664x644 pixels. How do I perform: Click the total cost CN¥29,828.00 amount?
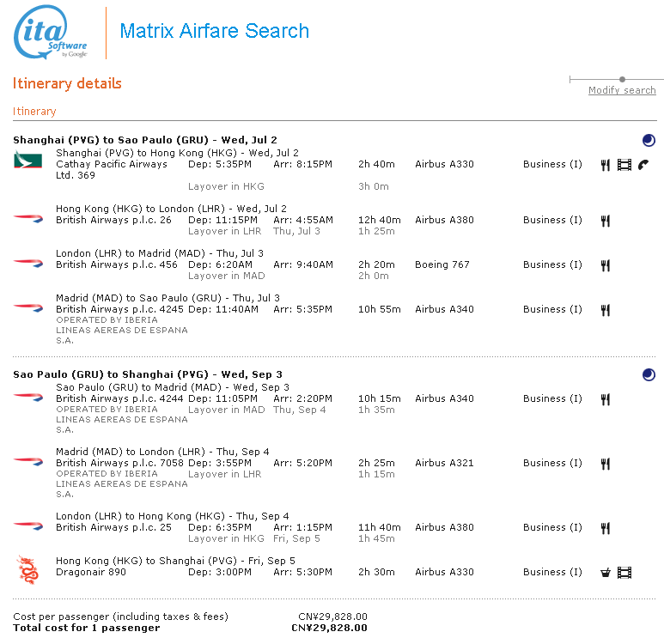(x=329, y=628)
